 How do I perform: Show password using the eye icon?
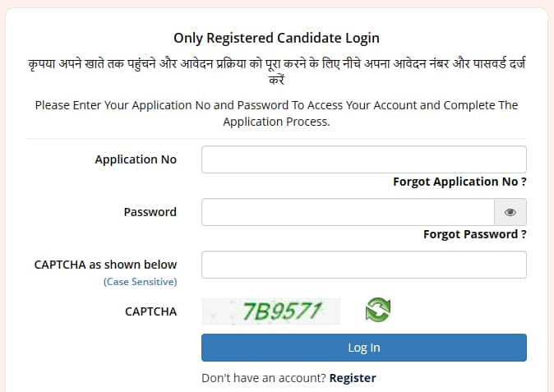(x=510, y=212)
